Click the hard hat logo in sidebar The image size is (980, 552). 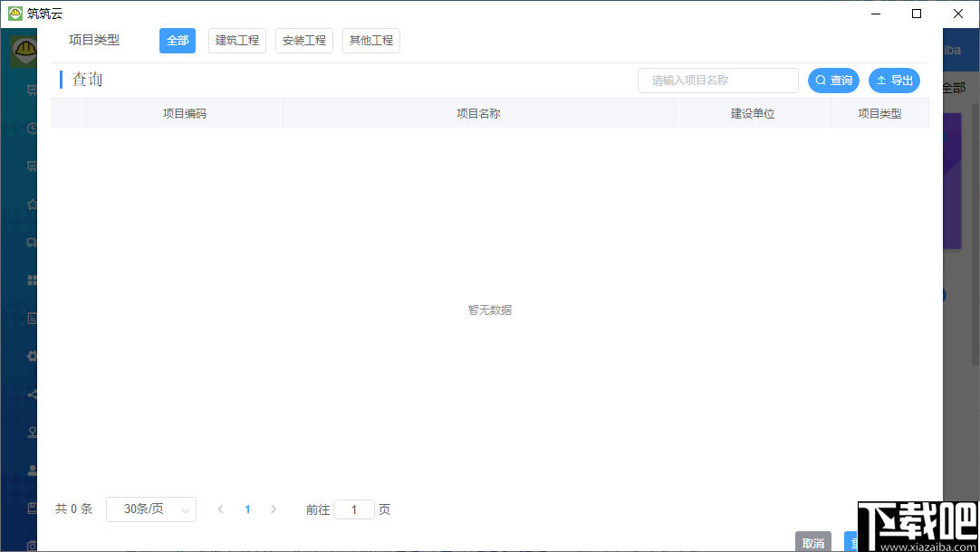click(x=24, y=51)
